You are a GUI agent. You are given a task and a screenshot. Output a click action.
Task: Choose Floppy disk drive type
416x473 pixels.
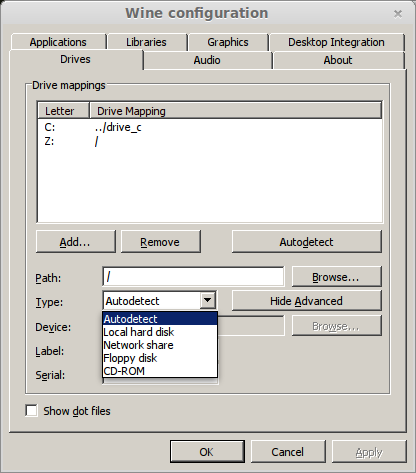point(160,358)
